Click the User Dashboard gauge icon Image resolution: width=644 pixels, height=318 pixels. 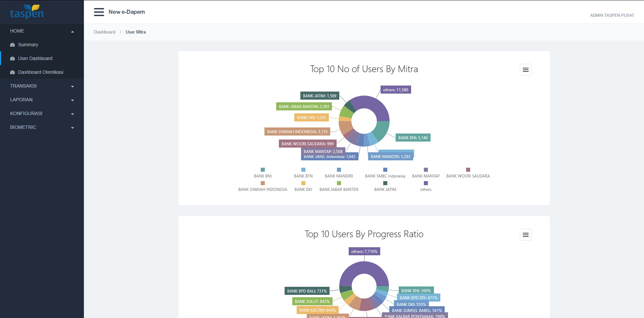[x=12, y=59]
